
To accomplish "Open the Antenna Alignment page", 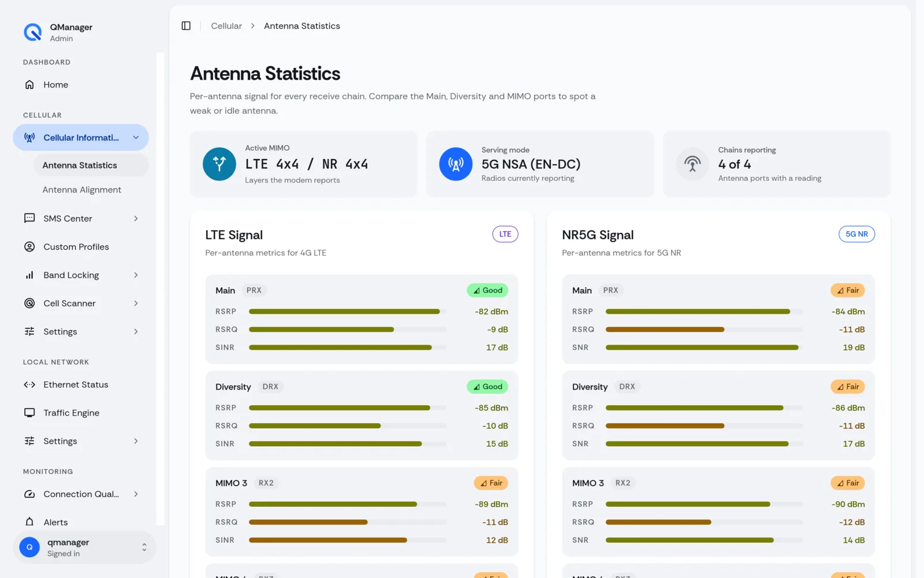I will coord(91,190).
